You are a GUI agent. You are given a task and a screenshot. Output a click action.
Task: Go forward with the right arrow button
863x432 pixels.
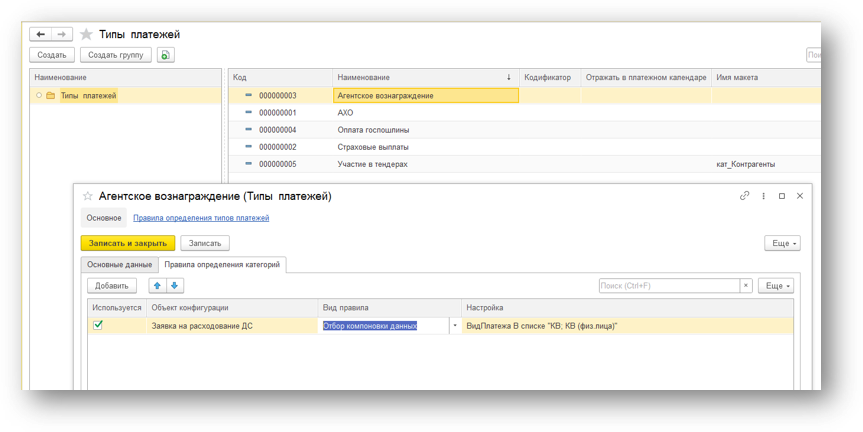(x=62, y=34)
